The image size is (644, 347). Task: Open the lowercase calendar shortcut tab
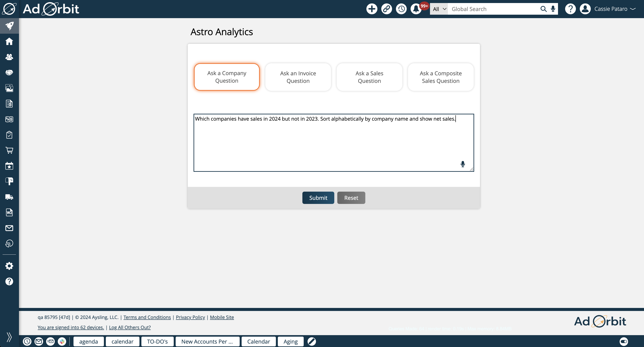[x=122, y=341]
